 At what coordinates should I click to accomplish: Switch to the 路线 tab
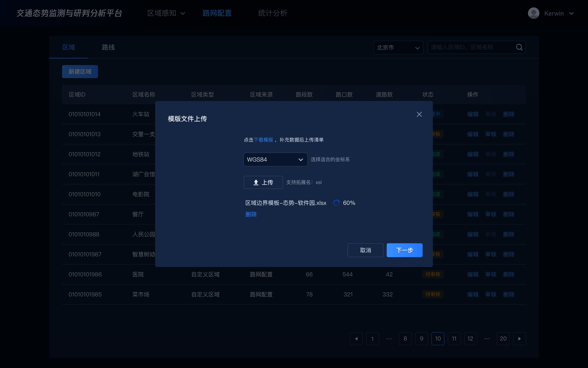coord(108,47)
